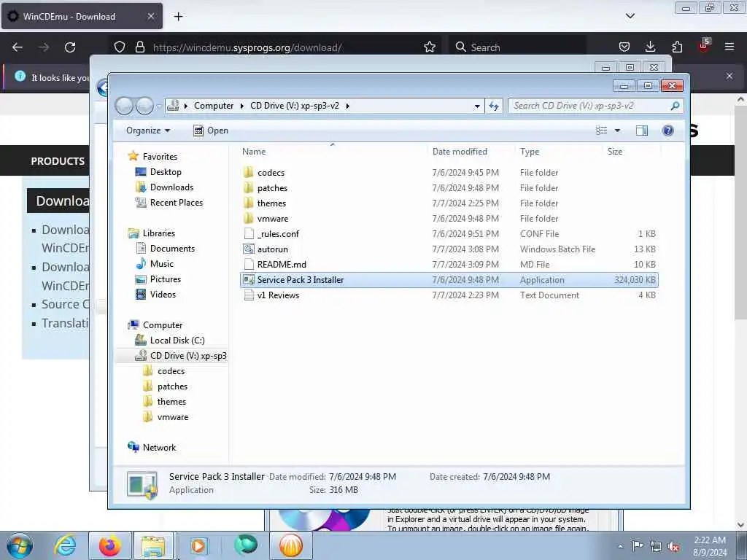
Task: Expand arrow after Computer in breadcrumb
Action: click(x=242, y=106)
